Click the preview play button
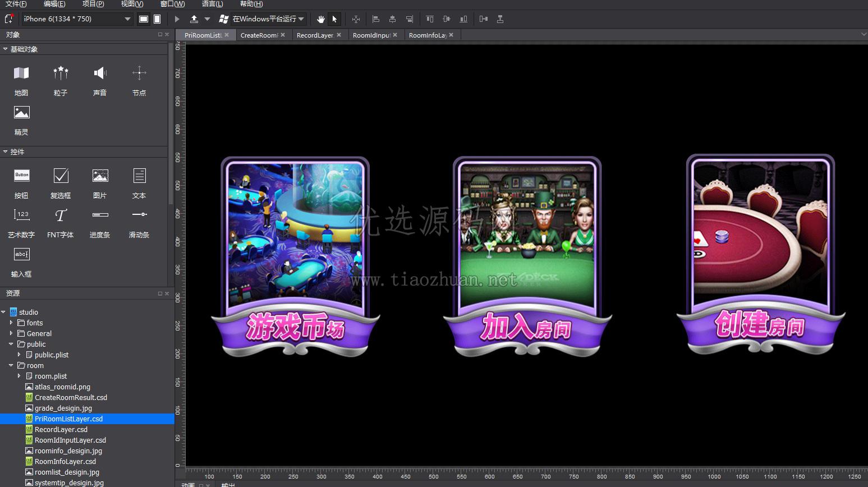Image resolution: width=868 pixels, height=487 pixels. (x=177, y=19)
